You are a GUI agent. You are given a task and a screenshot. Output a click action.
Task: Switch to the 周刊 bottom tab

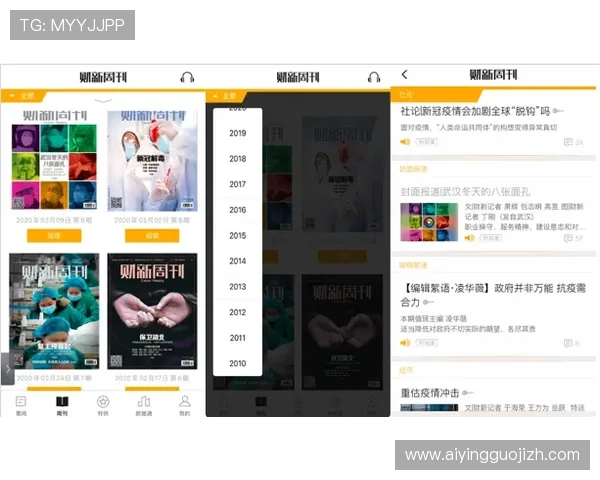(x=61, y=405)
